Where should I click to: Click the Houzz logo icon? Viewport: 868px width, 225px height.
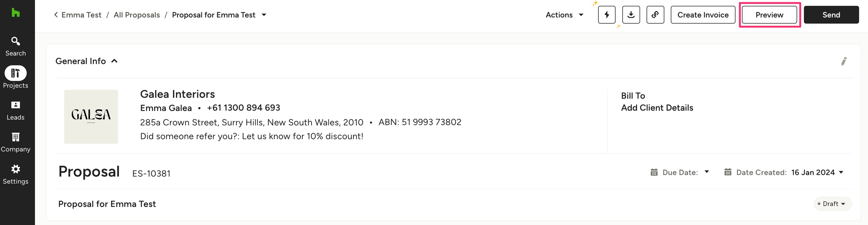pos(16,13)
